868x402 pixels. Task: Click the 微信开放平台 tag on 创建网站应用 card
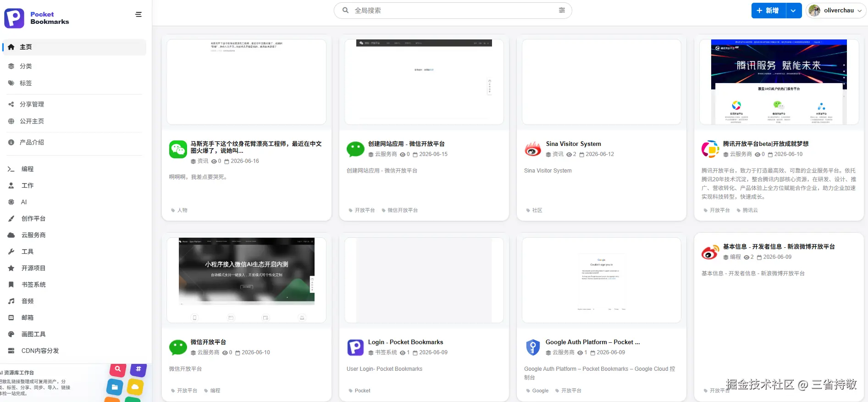click(x=400, y=210)
